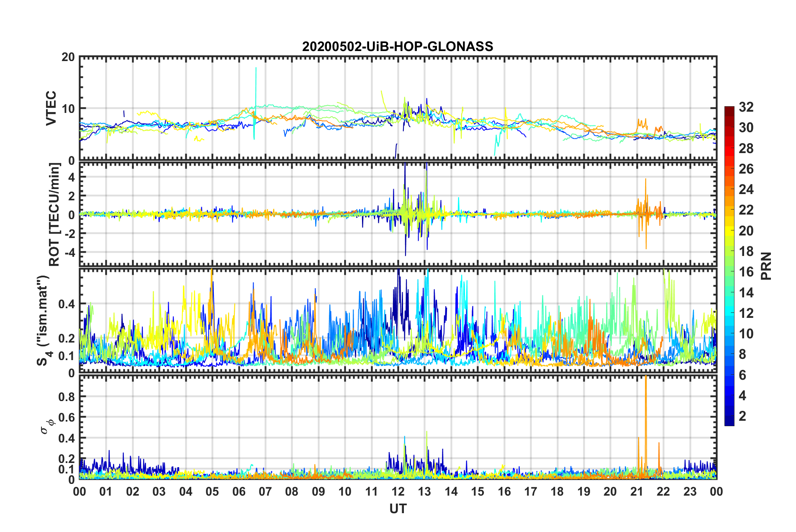The image size is (796, 532).
Task: Click the ROT axis tick label "4"
Action: pyautogui.click(x=72, y=177)
